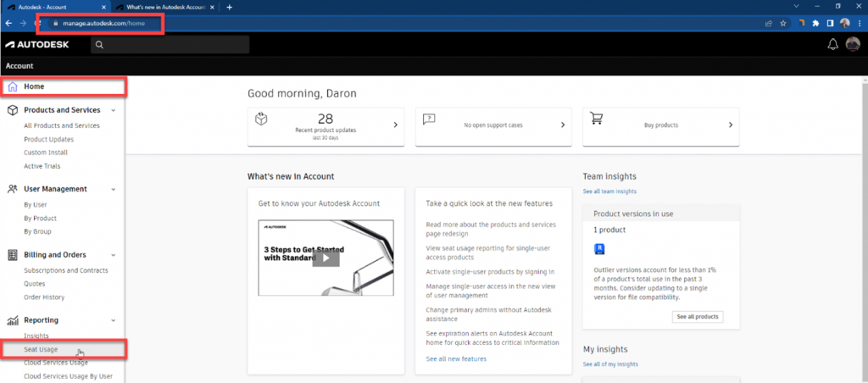Open Buy products card arrow
This screenshot has height=383, width=868.
[731, 125]
